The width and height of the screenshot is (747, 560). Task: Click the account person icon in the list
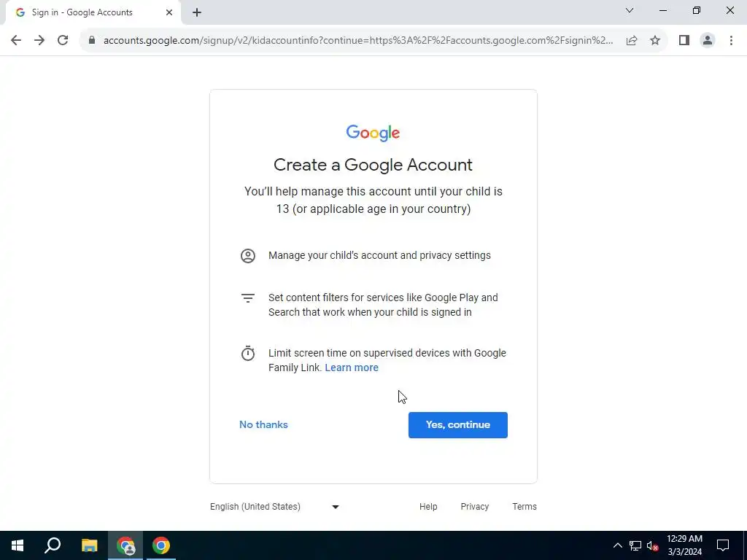[x=248, y=256]
